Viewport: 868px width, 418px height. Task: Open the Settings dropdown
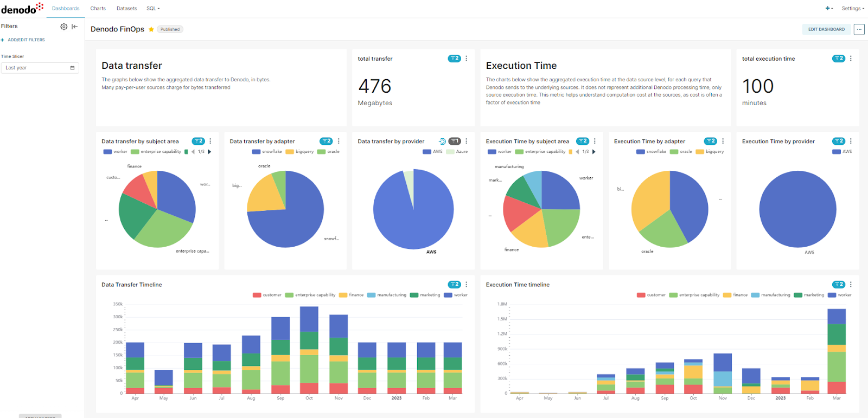[x=853, y=9]
